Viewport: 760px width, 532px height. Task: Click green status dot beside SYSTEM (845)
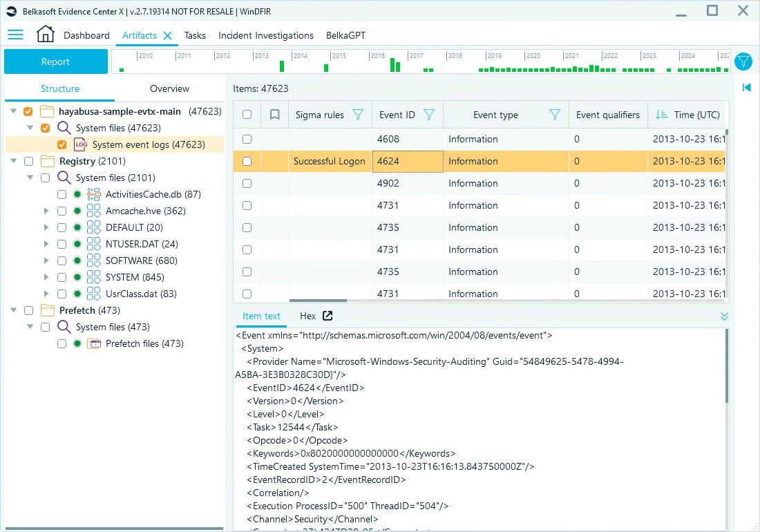77,277
